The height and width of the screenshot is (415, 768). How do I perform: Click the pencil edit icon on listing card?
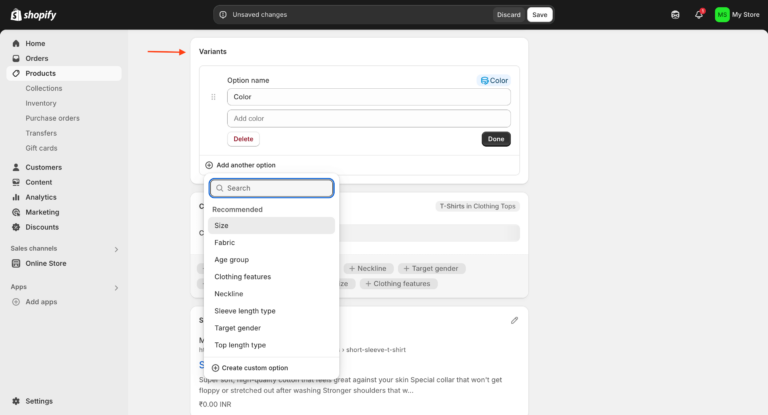point(514,320)
